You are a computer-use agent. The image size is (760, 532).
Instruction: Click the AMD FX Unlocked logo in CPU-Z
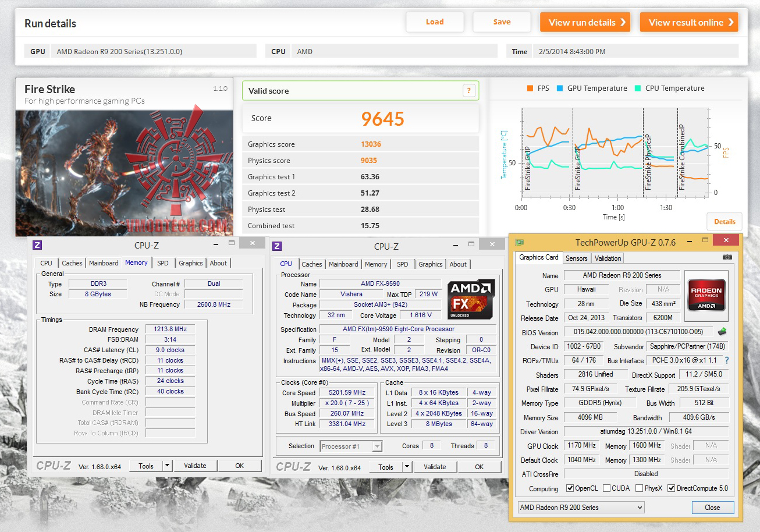click(x=471, y=299)
